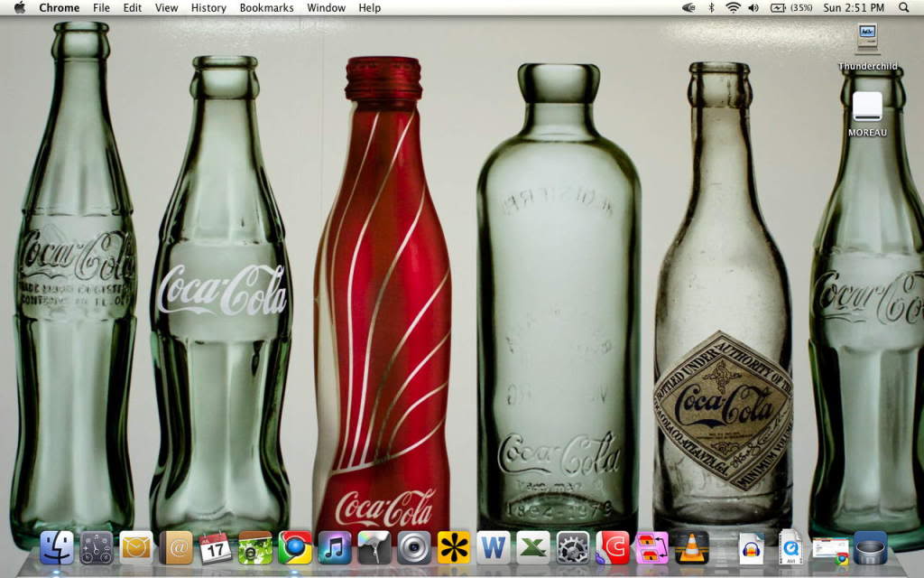Open Dashboard from the dock
Image resolution: width=924 pixels, height=578 pixels.
(x=96, y=548)
